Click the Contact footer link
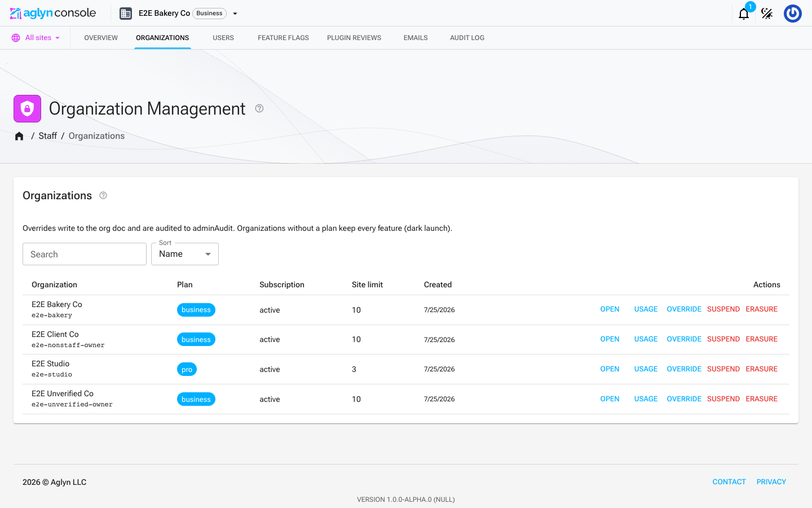The width and height of the screenshot is (812, 508). (729, 482)
